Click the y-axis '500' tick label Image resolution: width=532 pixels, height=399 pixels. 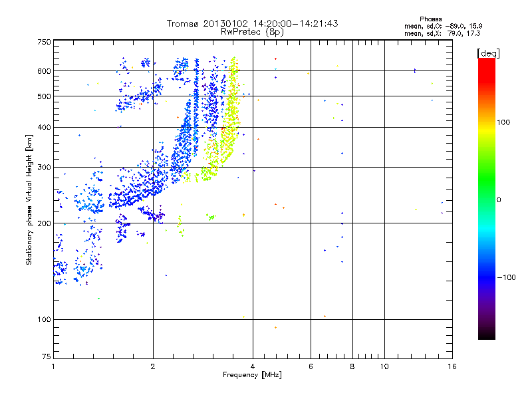point(44,96)
